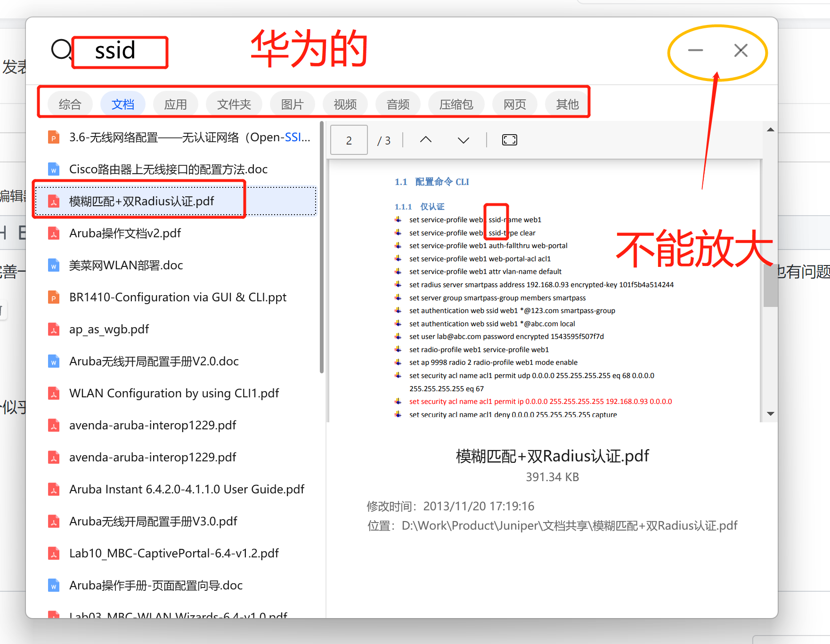Minimize the search window
830x644 pixels.
click(696, 50)
